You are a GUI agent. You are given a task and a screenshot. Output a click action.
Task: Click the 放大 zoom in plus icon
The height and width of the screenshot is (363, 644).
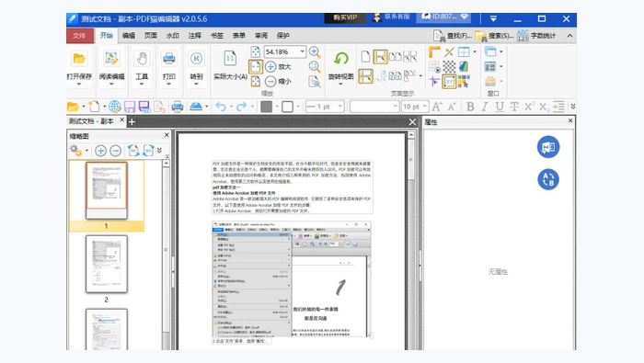(x=270, y=66)
